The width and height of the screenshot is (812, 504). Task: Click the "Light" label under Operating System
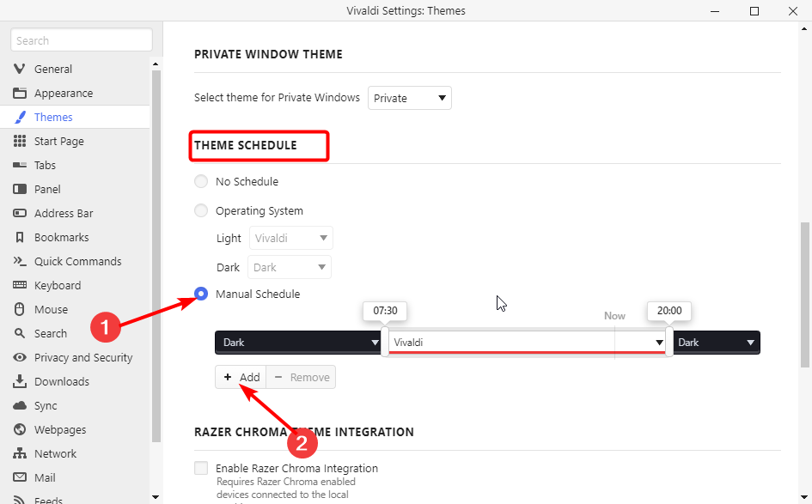pos(229,238)
